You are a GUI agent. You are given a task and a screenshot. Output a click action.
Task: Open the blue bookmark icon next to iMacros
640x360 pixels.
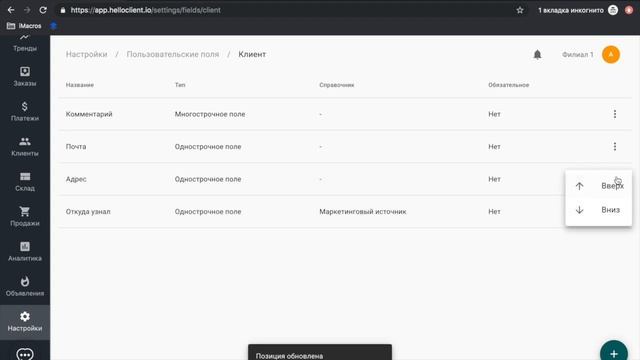pyautogui.click(x=53, y=26)
